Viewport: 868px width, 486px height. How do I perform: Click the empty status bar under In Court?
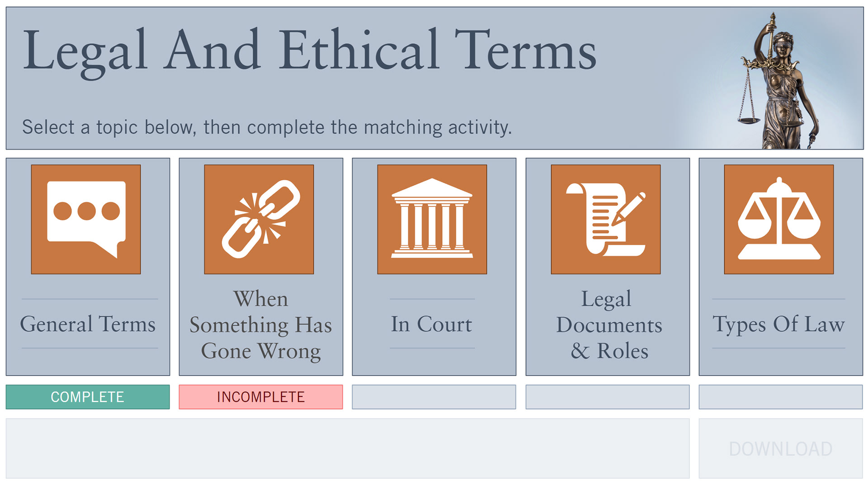pos(434,397)
